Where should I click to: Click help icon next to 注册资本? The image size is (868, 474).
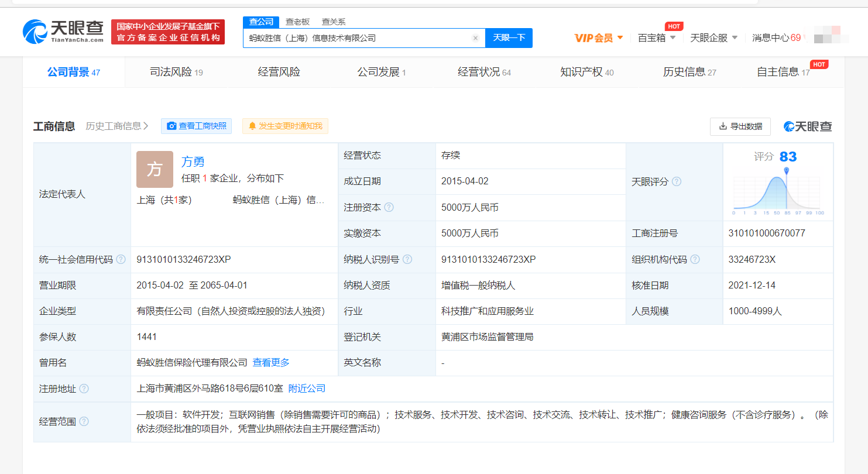point(389,207)
